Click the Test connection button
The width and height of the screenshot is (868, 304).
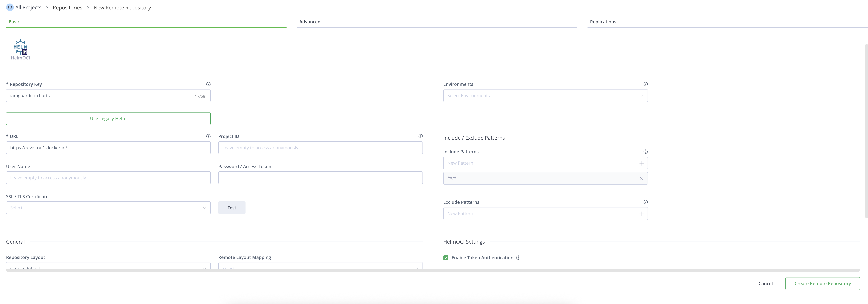coord(231,208)
